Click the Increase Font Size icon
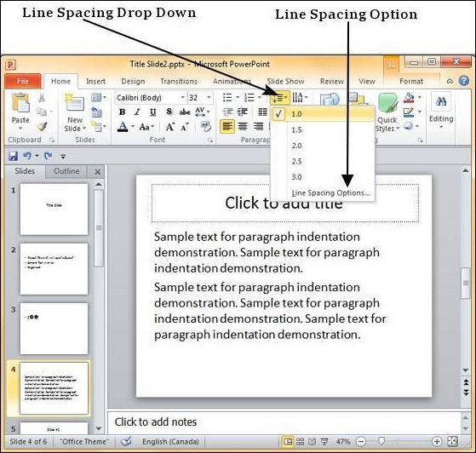The image size is (476, 453). coord(170,127)
